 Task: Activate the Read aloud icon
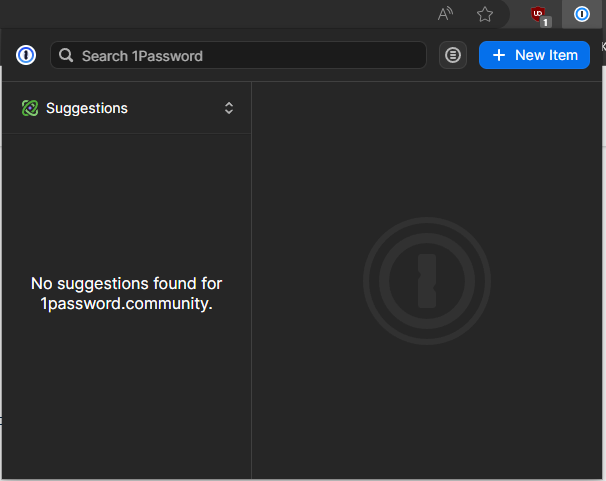(x=445, y=14)
